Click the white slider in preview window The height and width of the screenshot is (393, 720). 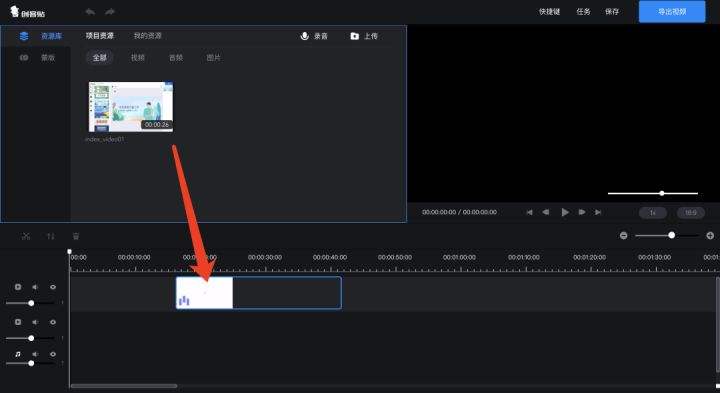(x=652, y=193)
